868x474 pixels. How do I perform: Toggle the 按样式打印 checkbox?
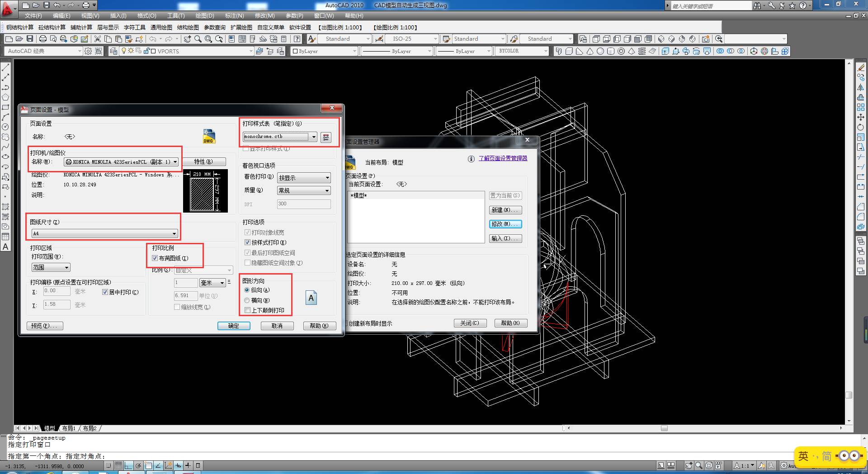tap(247, 242)
